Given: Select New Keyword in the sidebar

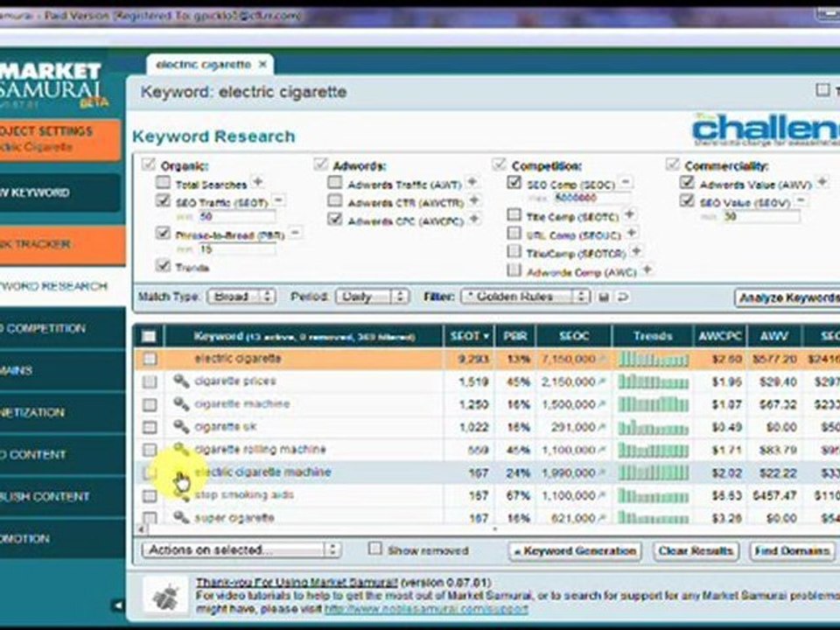Looking at the screenshot, I should coord(60,192).
